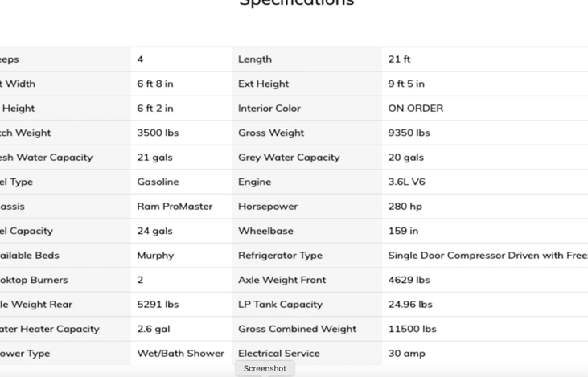Click the Gross Combined Weight 11500 lbs value
The width and height of the screenshot is (588, 377).
pos(412,329)
